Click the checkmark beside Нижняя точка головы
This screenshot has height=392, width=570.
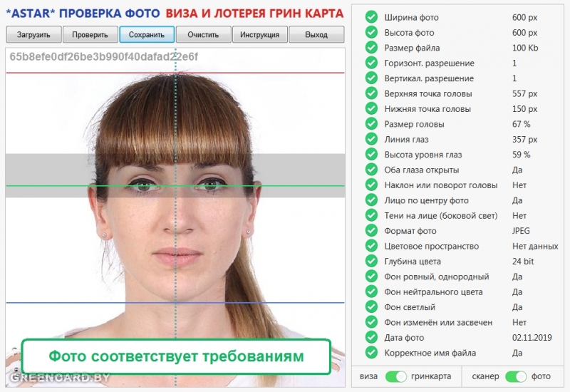pyautogui.click(x=371, y=109)
